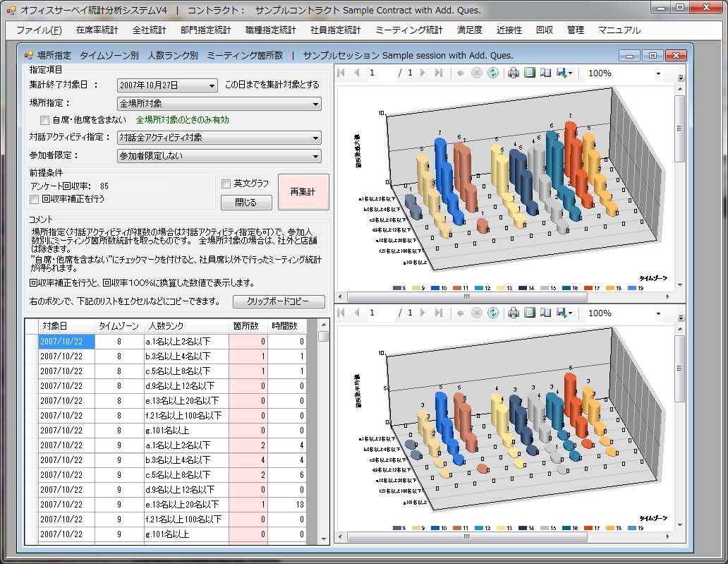Toggle 自席･他席を含まない checkbox
Screen dimensions: 728x564
(x=44, y=120)
